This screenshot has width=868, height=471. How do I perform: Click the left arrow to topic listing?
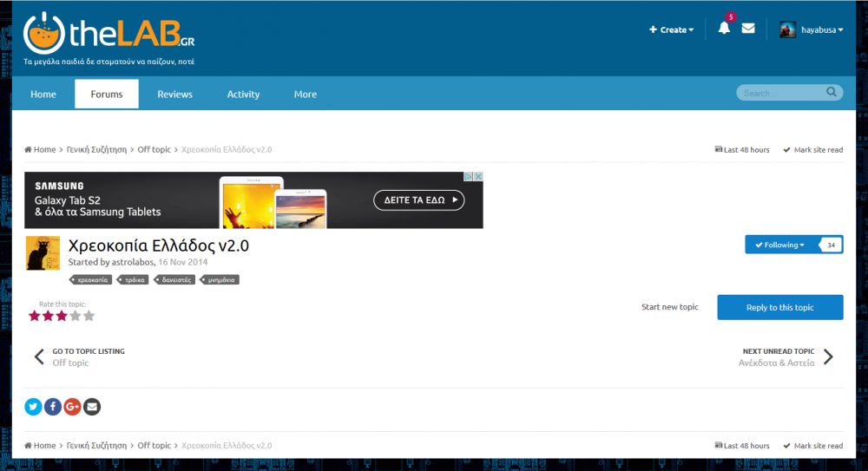pos(39,357)
